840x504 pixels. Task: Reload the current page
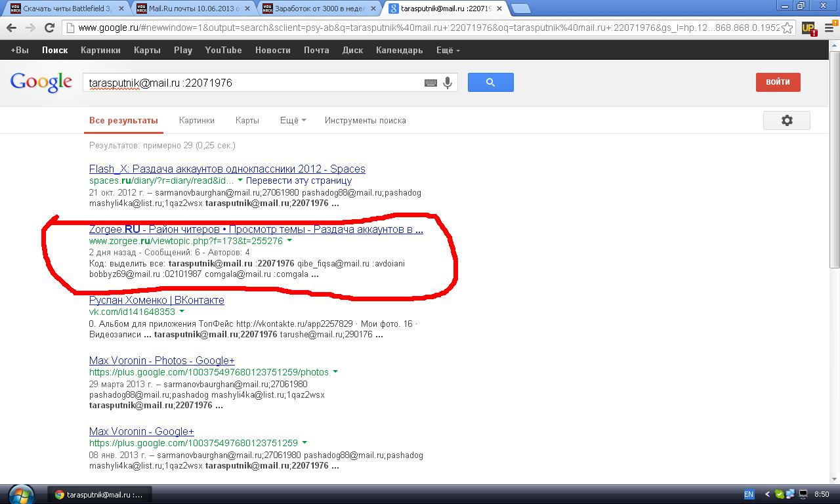pyautogui.click(x=49, y=28)
